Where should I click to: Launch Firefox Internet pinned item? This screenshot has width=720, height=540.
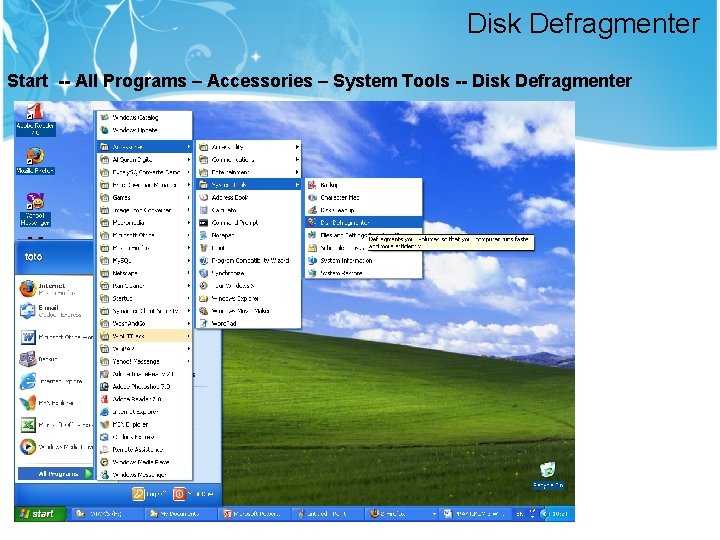[x=55, y=289]
